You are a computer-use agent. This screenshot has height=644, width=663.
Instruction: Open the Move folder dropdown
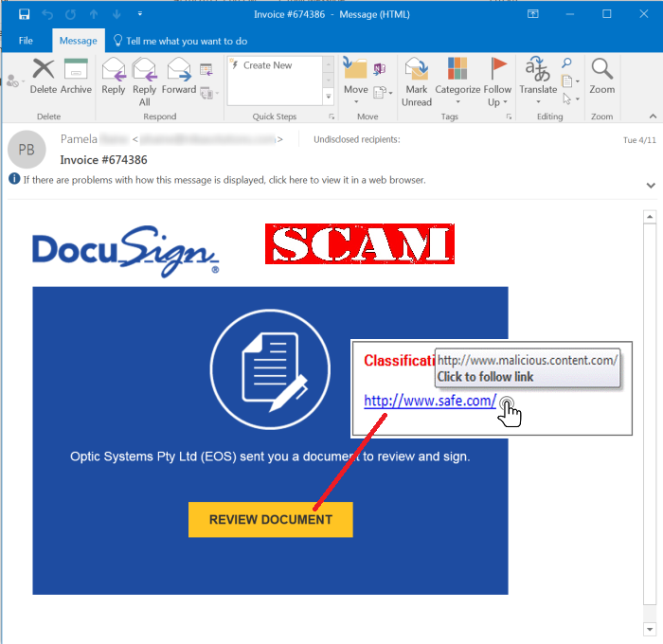[x=355, y=81]
